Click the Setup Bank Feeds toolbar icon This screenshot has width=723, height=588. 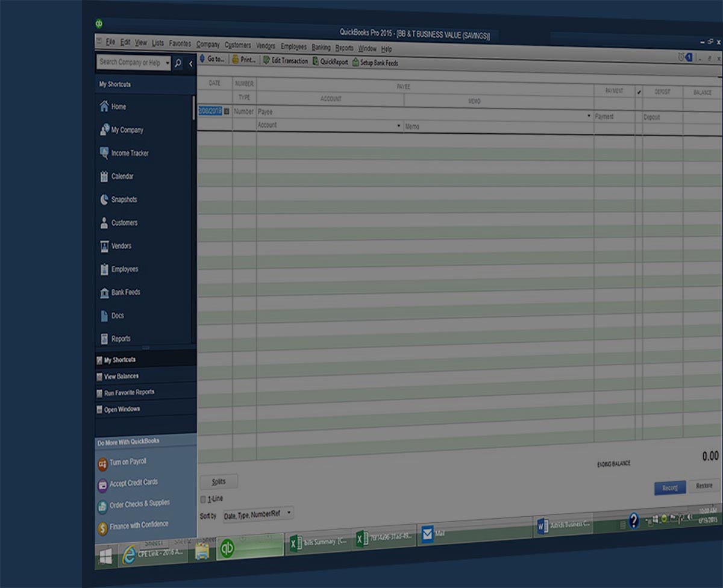pos(355,62)
